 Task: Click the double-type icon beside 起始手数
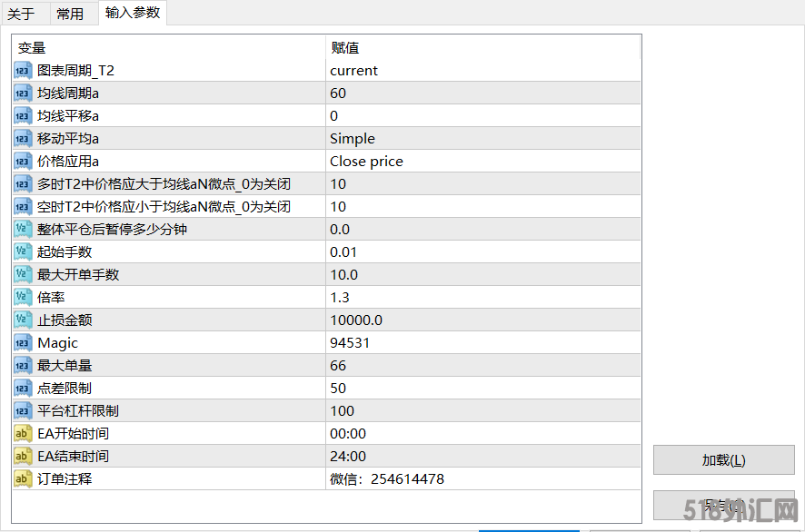tap(23, 252)
